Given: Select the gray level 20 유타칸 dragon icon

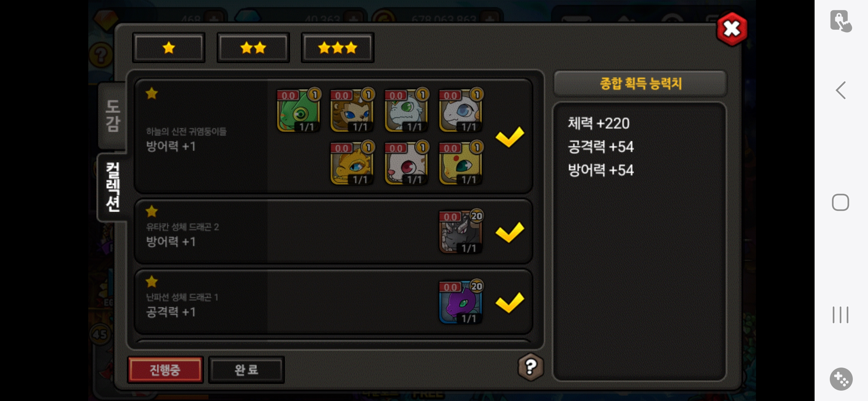Looking at the screenshot, I should coord(461,232).
